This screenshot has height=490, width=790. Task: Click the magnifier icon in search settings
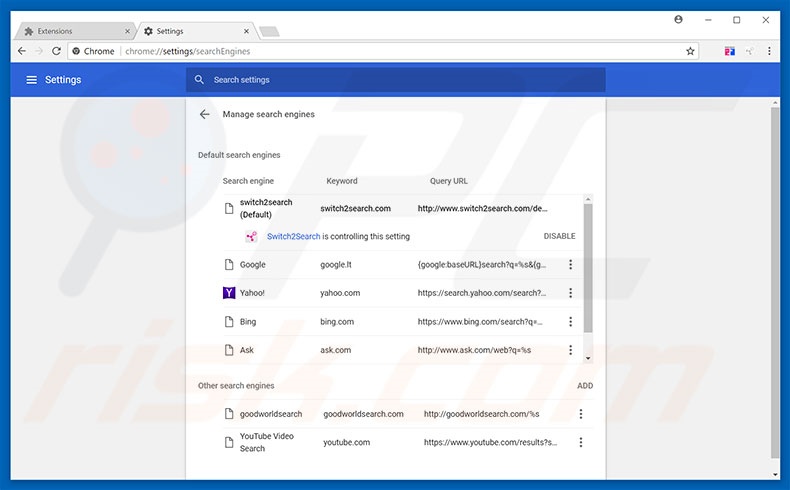200,80
